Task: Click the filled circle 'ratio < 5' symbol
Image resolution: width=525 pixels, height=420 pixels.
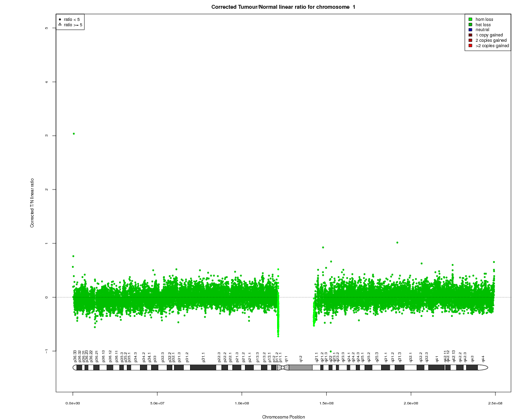Action: click(60, 19)
